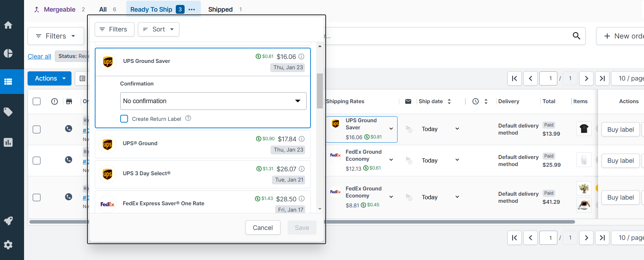Viewport: 644px width, 260px height.
Task: Go to next page in top pagination
Action: pos(586,78)
